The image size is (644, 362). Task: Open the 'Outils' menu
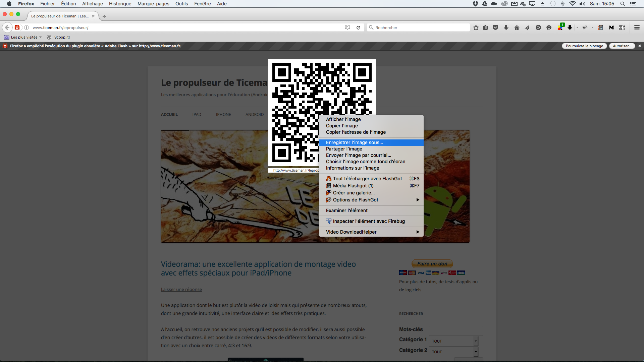tap(181, 4)
